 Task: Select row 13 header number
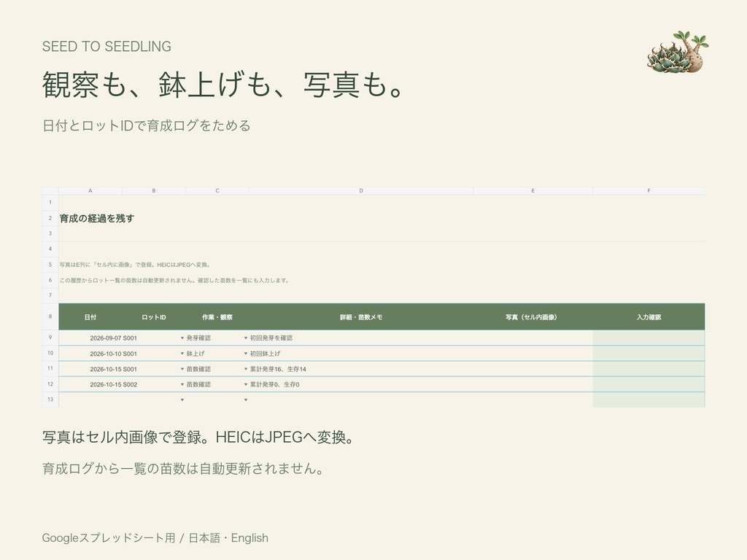pyautogui.click(x=50, y=400)
